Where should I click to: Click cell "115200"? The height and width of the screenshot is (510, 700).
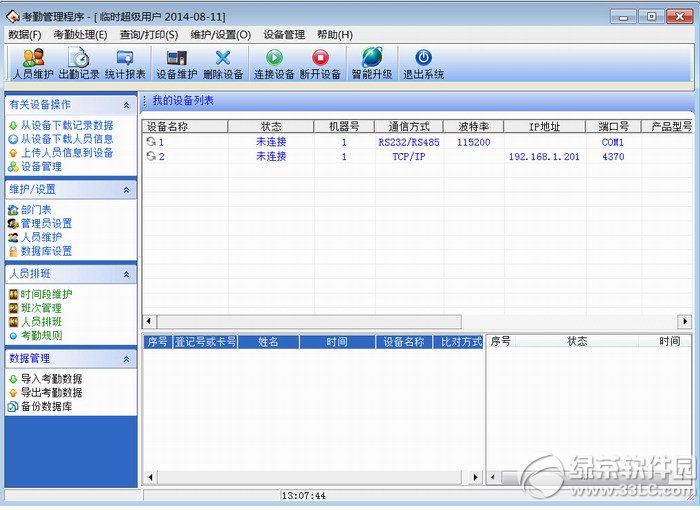coord(474,142)
